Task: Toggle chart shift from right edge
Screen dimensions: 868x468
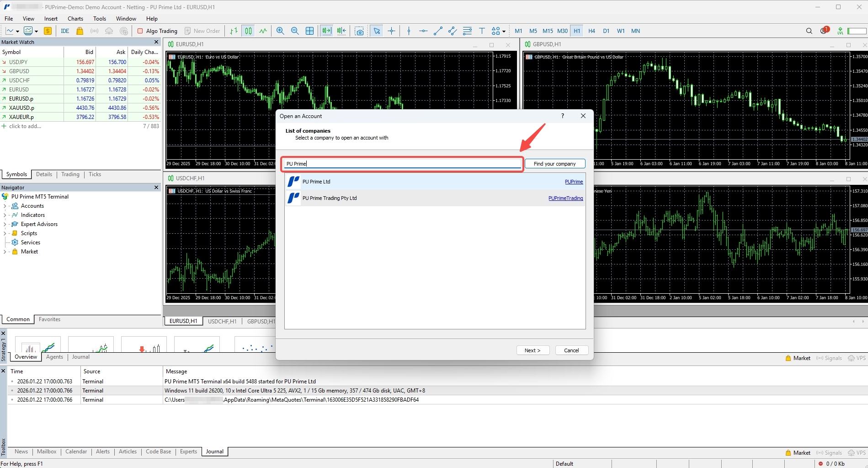Action: pos(341,31)
